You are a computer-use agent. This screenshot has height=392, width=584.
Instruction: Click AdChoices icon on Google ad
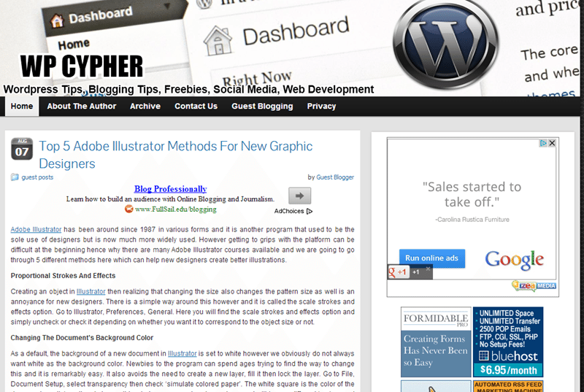click(x=543, y=143)
